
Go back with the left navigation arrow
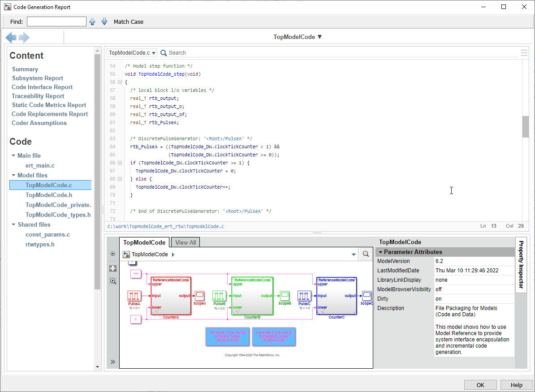[11, 38]
